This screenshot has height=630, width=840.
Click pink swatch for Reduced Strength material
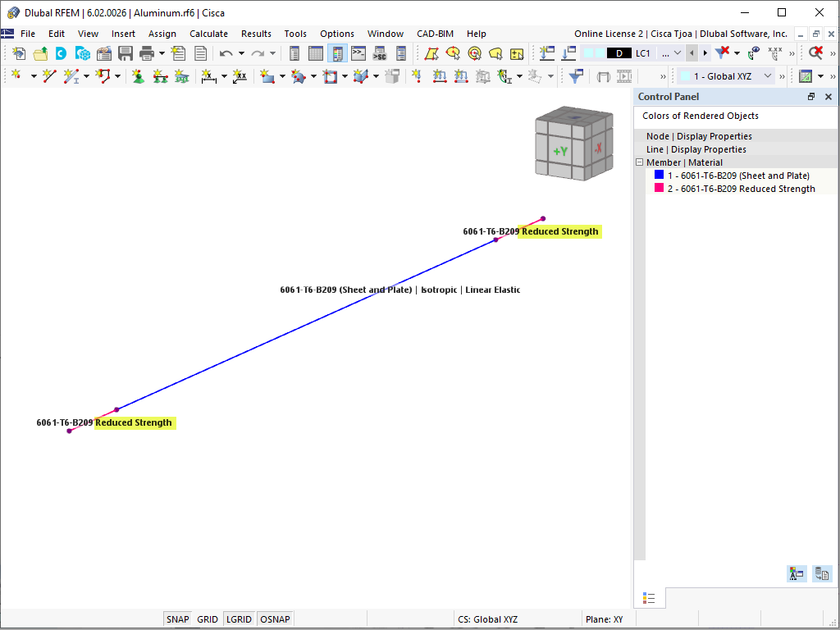tap(659, 188)
